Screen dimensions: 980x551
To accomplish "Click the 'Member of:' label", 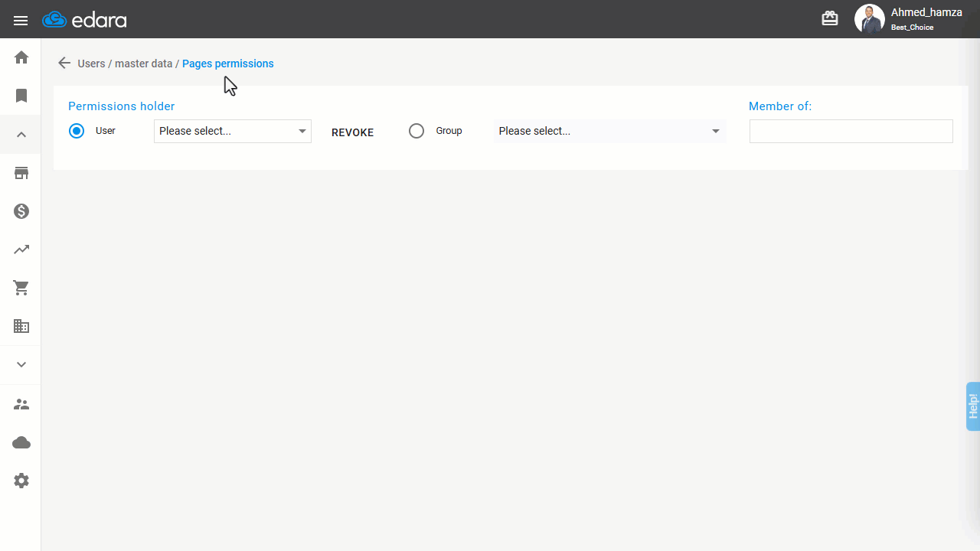I will pos(780,106).
